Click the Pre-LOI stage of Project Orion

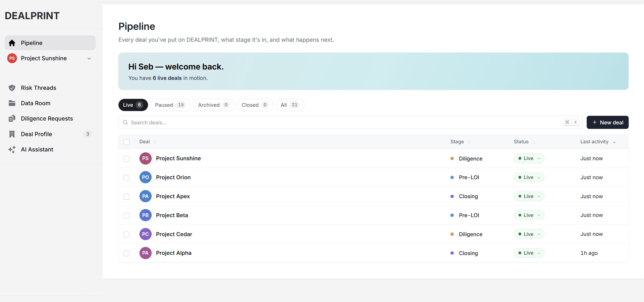(465, 178)
